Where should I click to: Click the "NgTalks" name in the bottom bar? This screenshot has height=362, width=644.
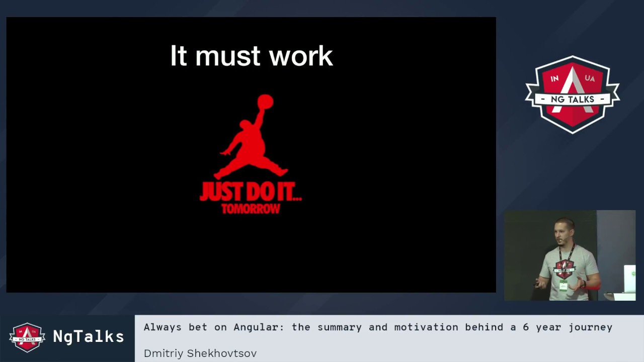(x=89, y=336)
